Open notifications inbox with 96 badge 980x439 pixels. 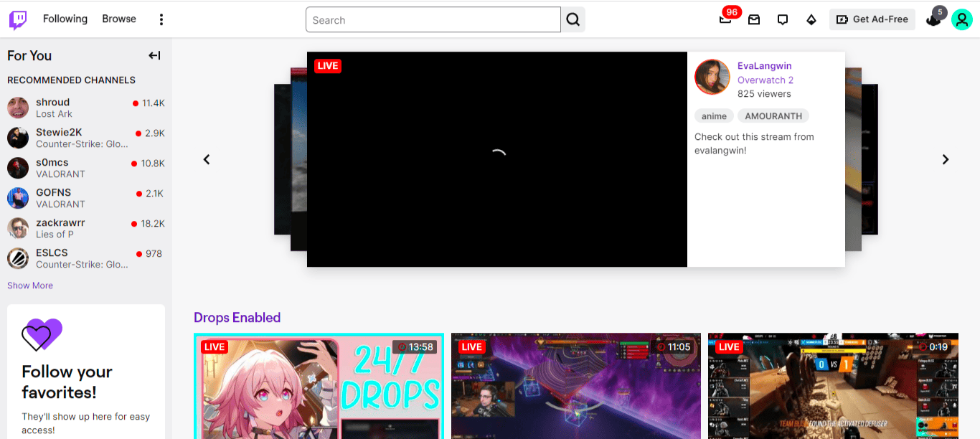pyautogui.click(x=727, y=19)
